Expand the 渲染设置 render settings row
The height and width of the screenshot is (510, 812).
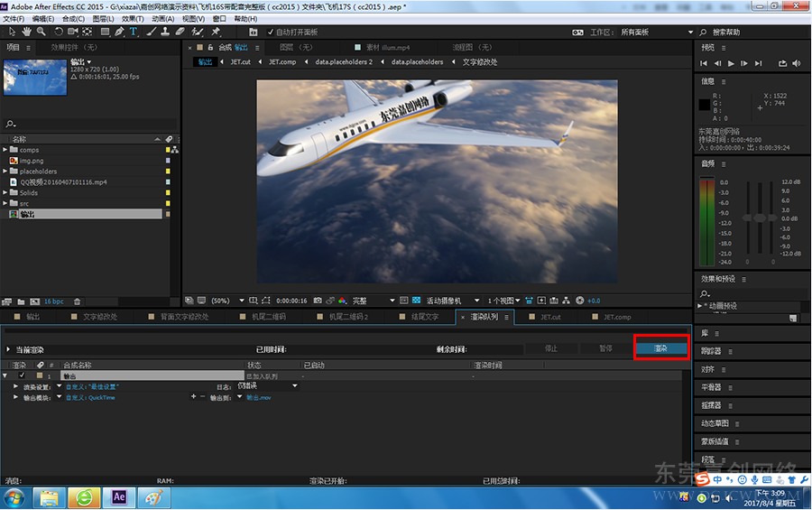[x=15, y=386]
